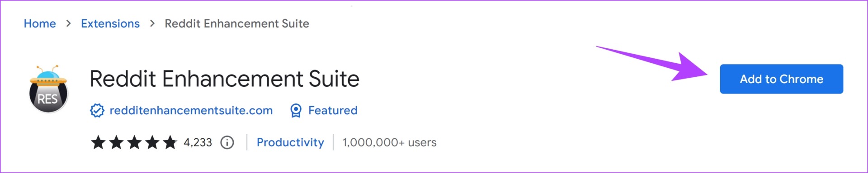Click the first rating star
868x173 pixels.
click(x=98, y=142)
